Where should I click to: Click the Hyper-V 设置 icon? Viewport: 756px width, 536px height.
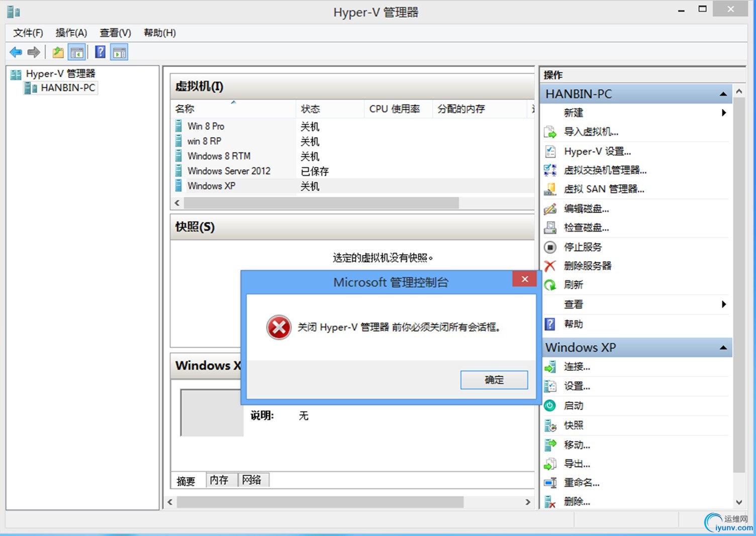(550, 151)
